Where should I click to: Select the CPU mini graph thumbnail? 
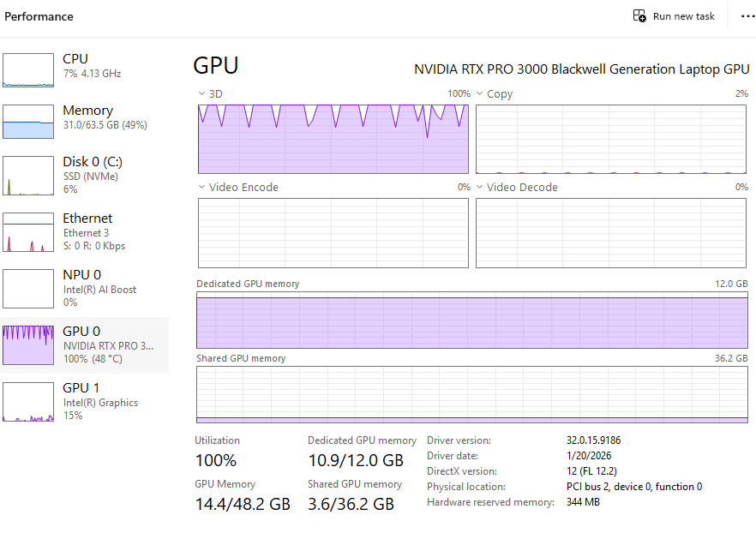tap(28, 70)
